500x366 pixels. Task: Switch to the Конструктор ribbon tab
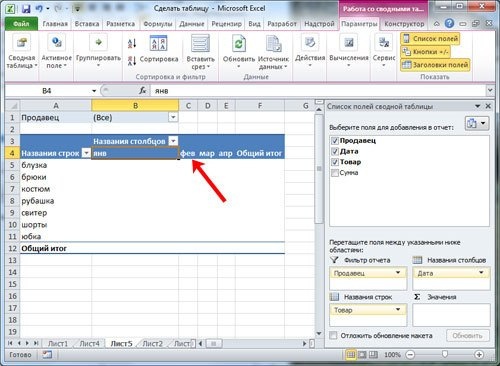pos(404,24)
